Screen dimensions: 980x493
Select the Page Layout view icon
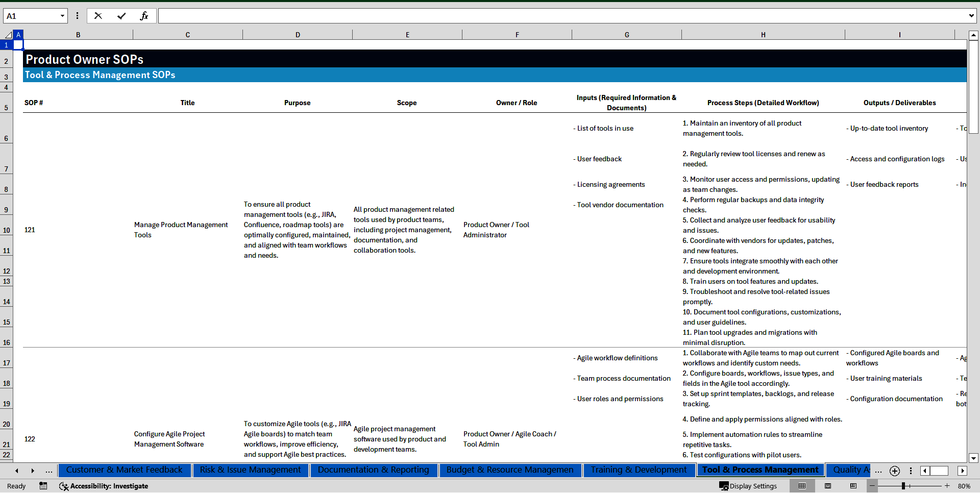coord(828,486)
